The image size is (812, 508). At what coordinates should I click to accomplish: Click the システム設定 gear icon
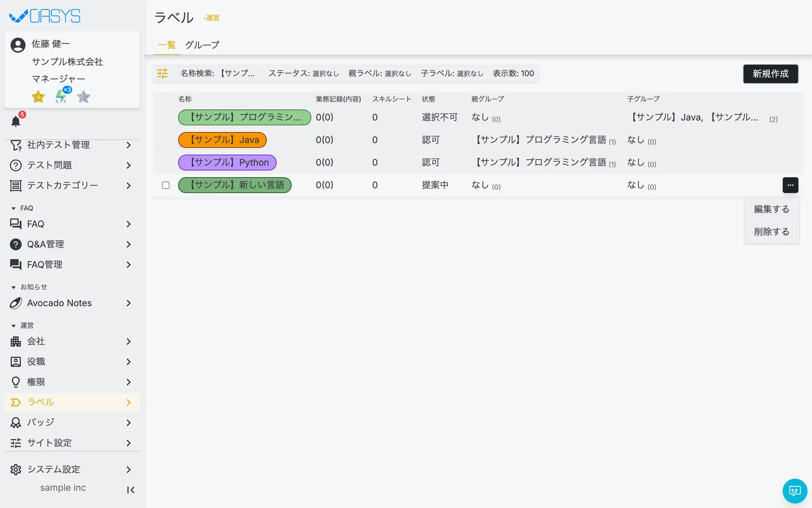coord(16,470)
